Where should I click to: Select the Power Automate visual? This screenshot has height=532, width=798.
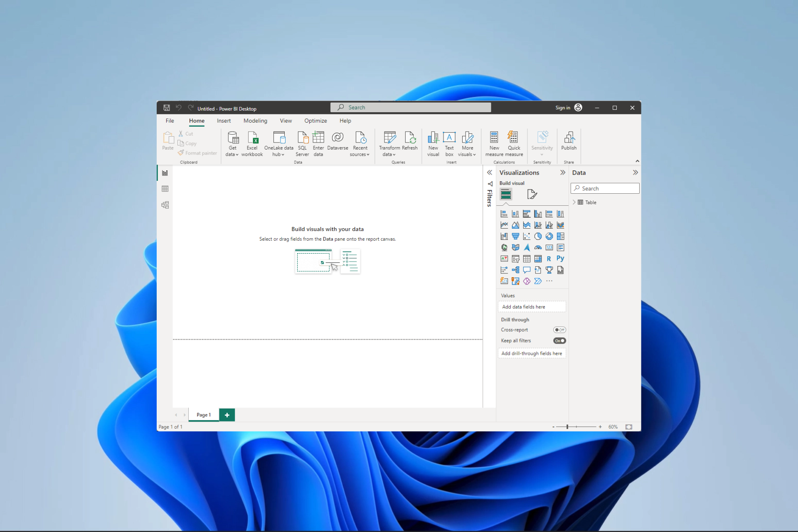(x=538, y=281)
